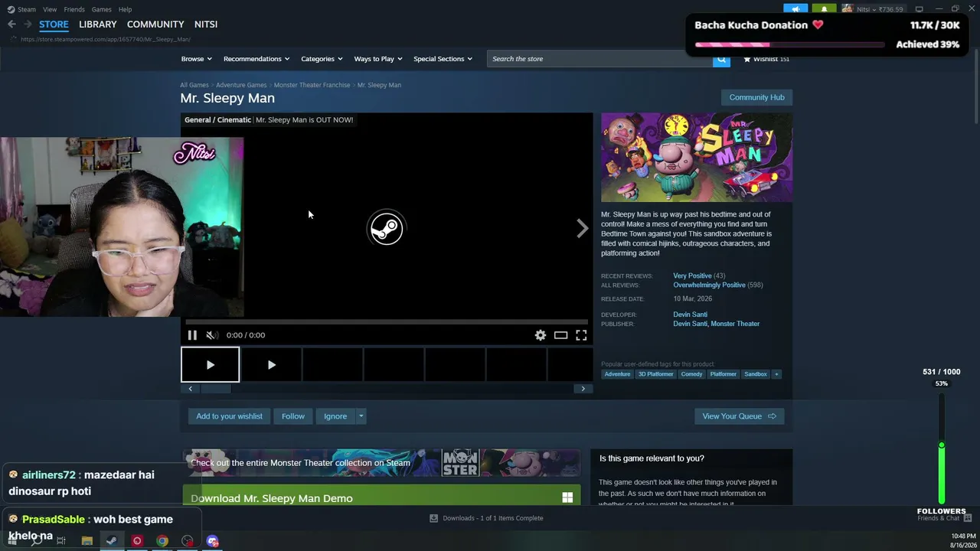Expand the Recommendations dropdown

[256, 59]
